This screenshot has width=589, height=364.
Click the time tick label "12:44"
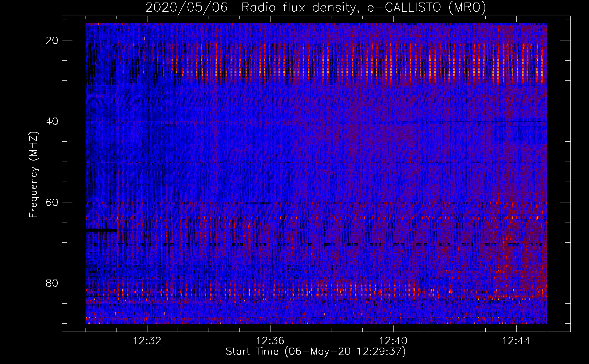pos(516,341)
